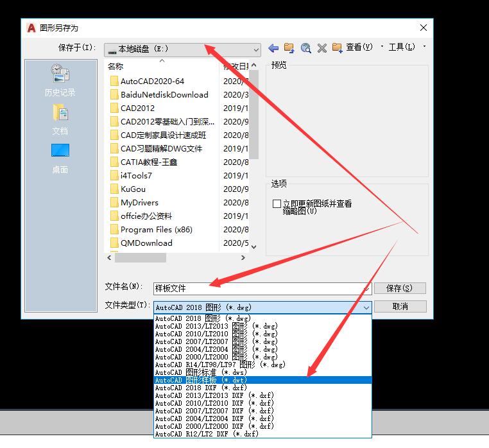Choose AutoCAD 2018 DXF (*.dxf)
This screenshot has height=448, width=489.
[262, 388]
